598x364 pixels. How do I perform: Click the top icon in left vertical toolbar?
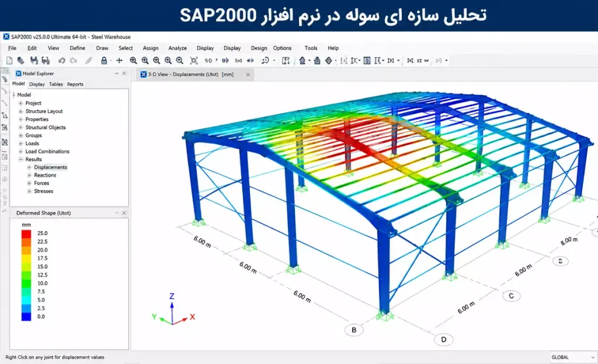click(x=5, y=79)
